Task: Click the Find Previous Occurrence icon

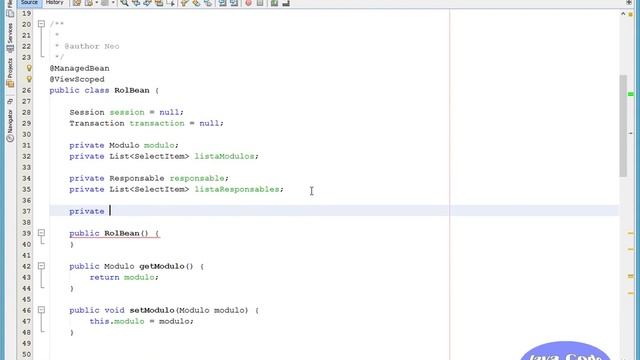Action: [x=136, y=3]
